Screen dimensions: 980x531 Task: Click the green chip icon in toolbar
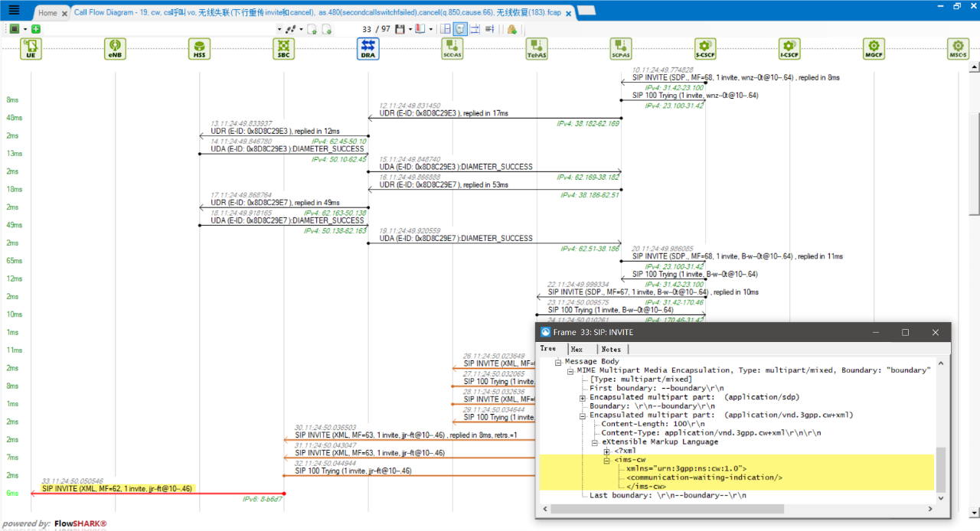click(15, 29)
